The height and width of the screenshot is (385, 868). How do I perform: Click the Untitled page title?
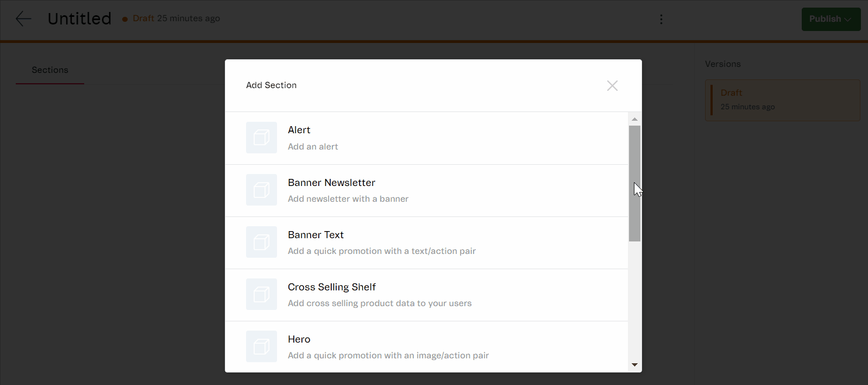79,18
